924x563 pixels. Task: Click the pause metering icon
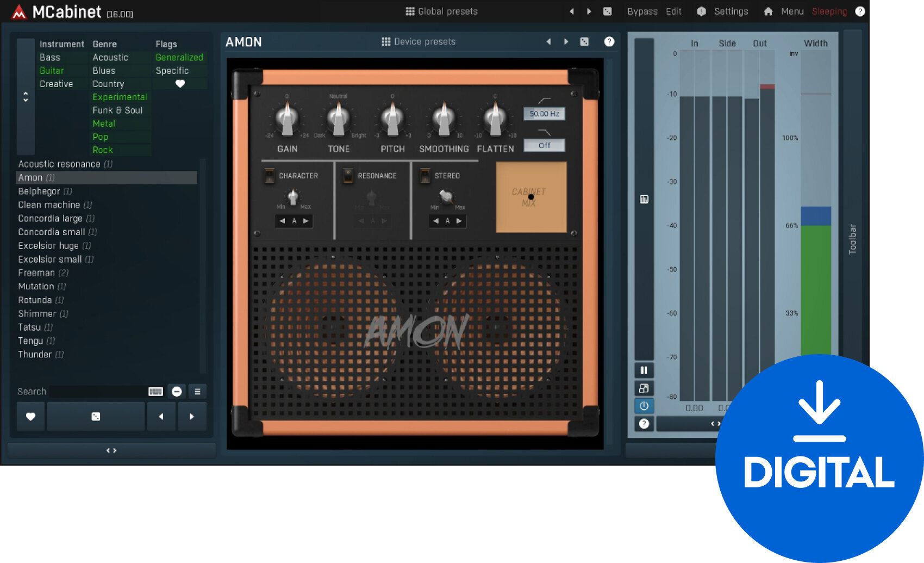[644, 370]
